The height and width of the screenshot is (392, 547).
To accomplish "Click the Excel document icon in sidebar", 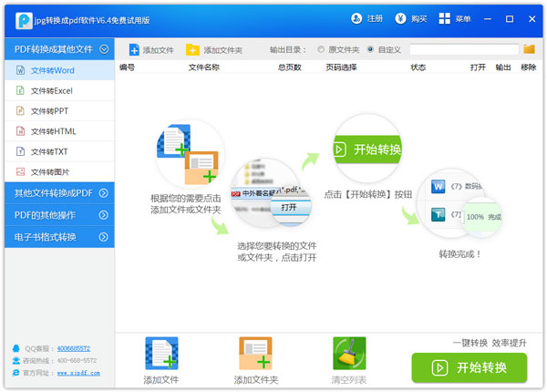I will tap(21, 90).
